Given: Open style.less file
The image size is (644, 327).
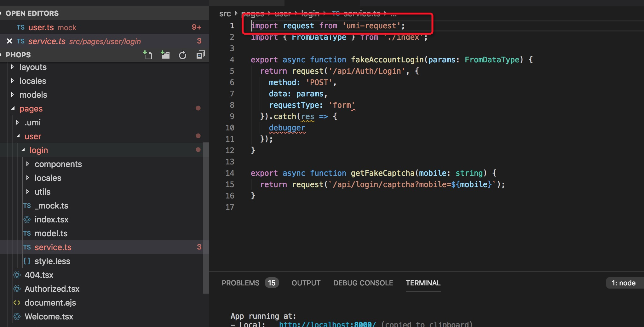Looking at the screenshot, I should [x=52, y=261].
